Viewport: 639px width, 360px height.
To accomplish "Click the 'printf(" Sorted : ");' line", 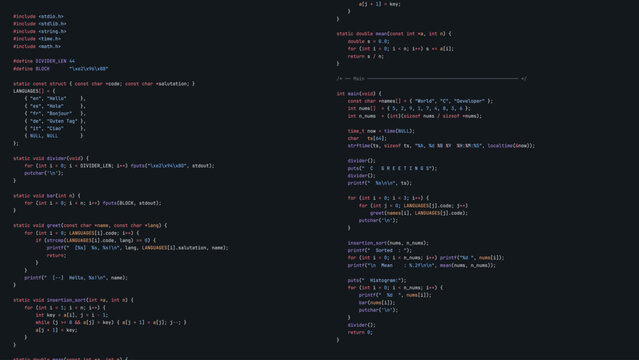I will pos(380,250).
